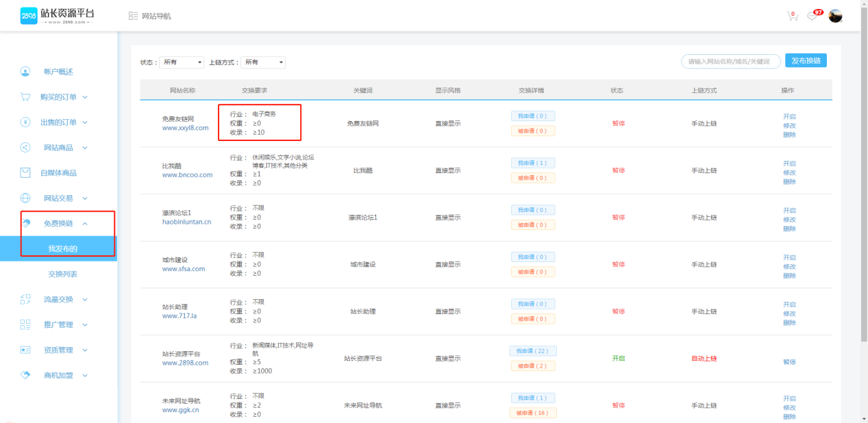Click the 帐户概述 person icon in sidebar

[25, 71]
